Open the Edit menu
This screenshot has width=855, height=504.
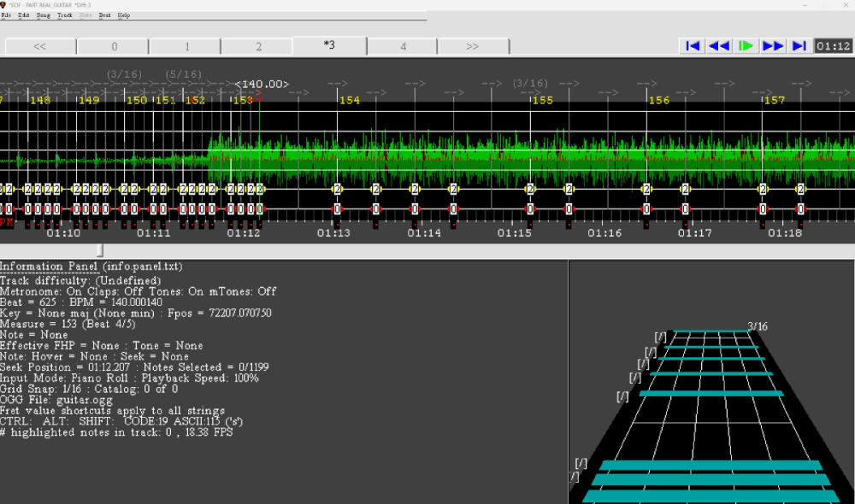(23, 15)
